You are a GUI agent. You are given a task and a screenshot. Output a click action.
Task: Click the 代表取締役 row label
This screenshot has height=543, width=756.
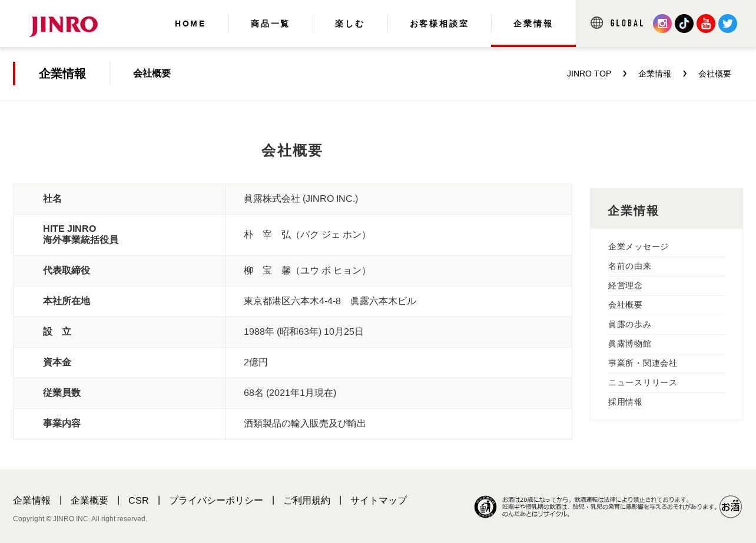coord(67,271)
